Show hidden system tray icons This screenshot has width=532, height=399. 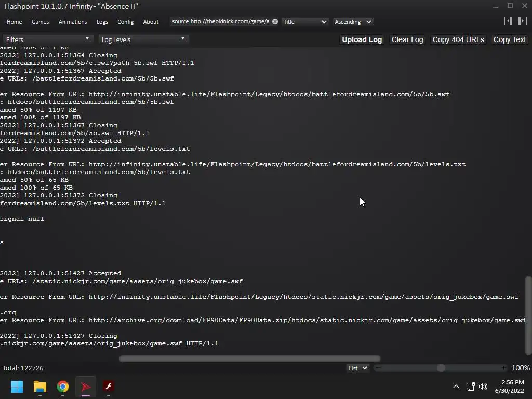[x=456, y=387]
